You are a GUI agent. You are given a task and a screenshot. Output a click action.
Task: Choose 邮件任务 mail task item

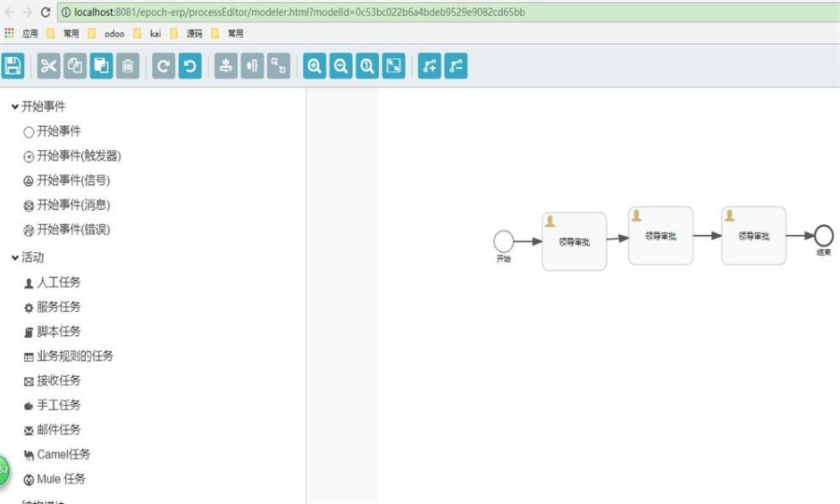tap(52, 430)
